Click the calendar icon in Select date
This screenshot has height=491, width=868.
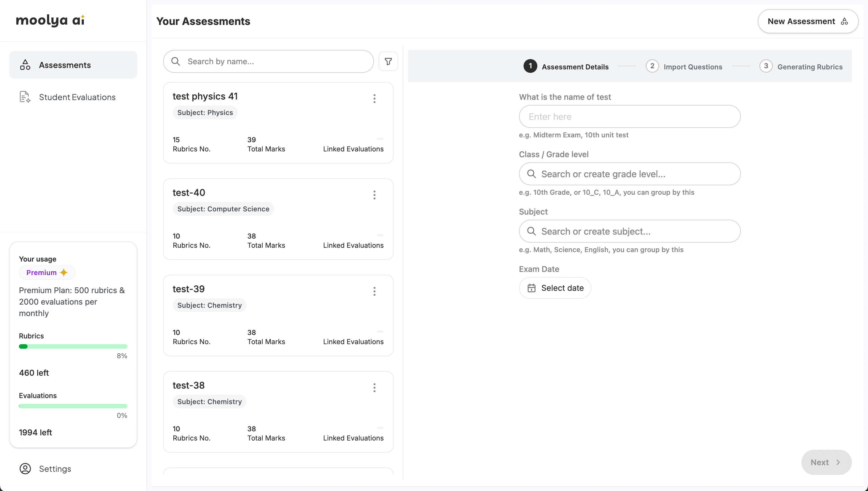point(532,288)
